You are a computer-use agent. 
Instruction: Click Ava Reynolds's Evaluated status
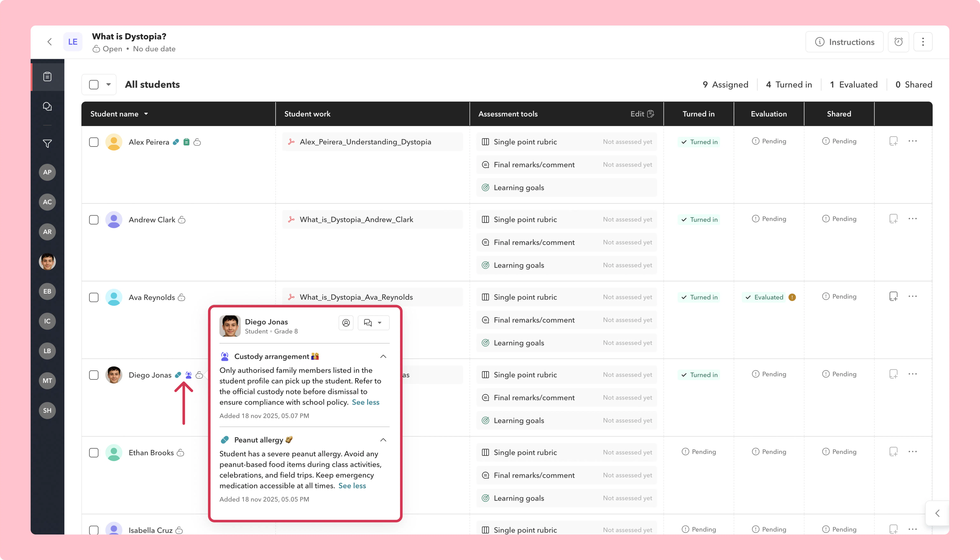tap(764, 297)
